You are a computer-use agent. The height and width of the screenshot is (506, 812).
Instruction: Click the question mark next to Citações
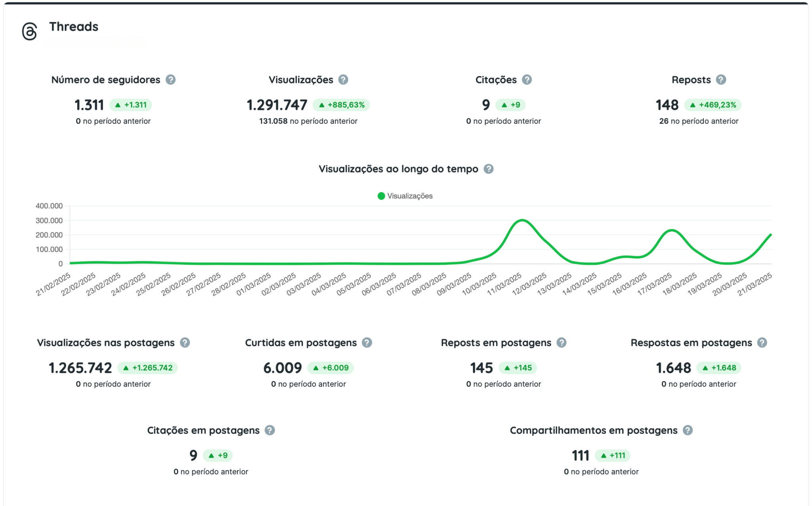(x=527, y=80)
